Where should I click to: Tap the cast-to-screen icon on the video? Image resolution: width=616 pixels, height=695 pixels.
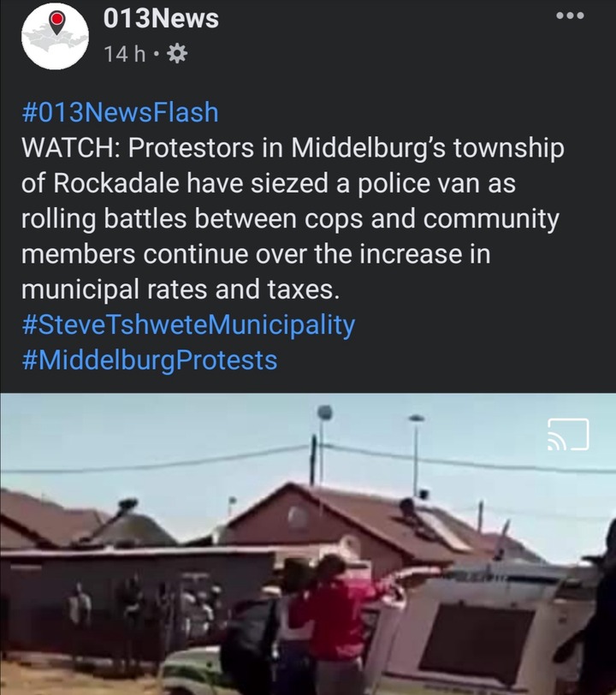point(569,435)
